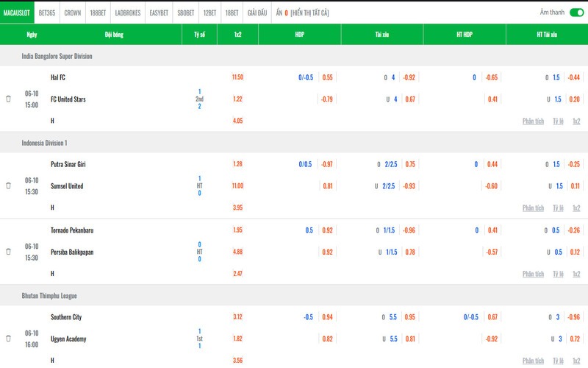Image resolution: width=588 pixels, height=368 pixels.
Task: Remove the Southern City match with trash icon
Action: pos(8,339)
